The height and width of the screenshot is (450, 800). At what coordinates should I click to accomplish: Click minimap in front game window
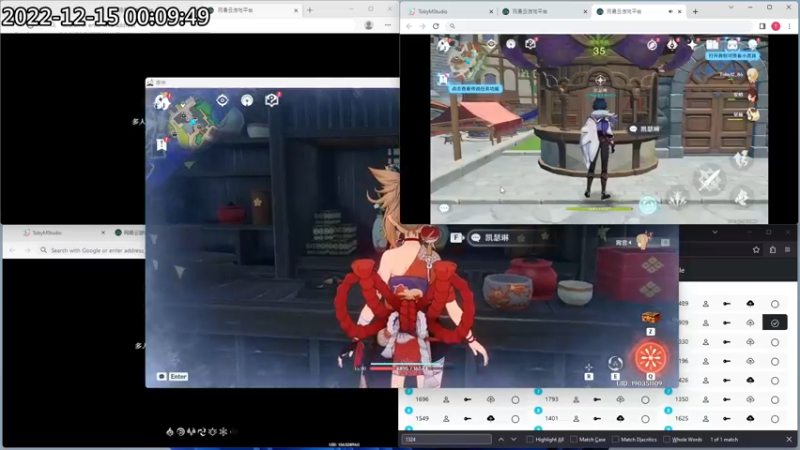(193, 122)
